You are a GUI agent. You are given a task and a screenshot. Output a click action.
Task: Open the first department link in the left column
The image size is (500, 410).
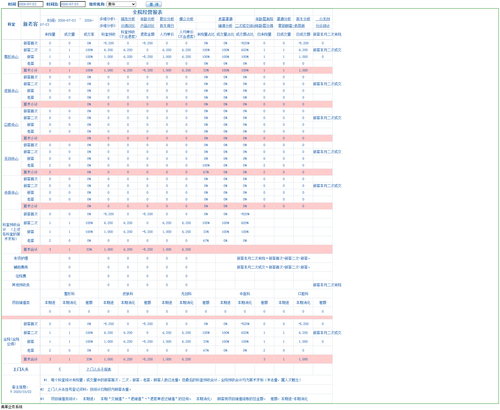[x=11, y=57]
